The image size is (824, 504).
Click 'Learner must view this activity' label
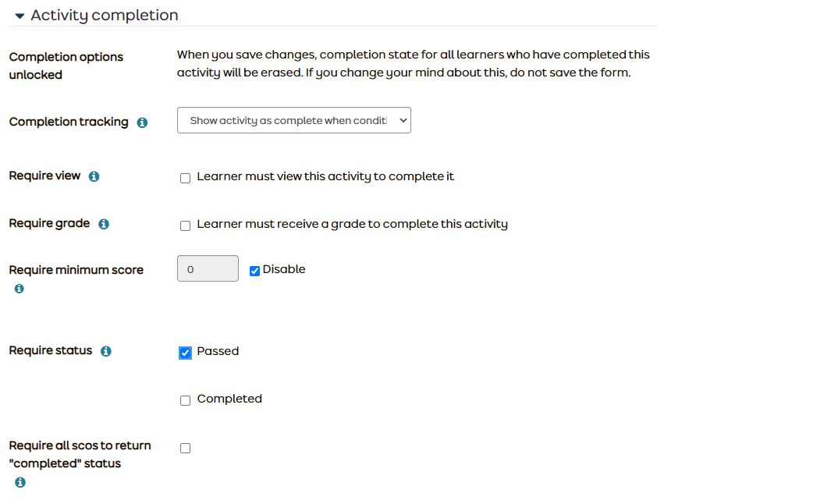pyautogui.click(x=325, y=176)
